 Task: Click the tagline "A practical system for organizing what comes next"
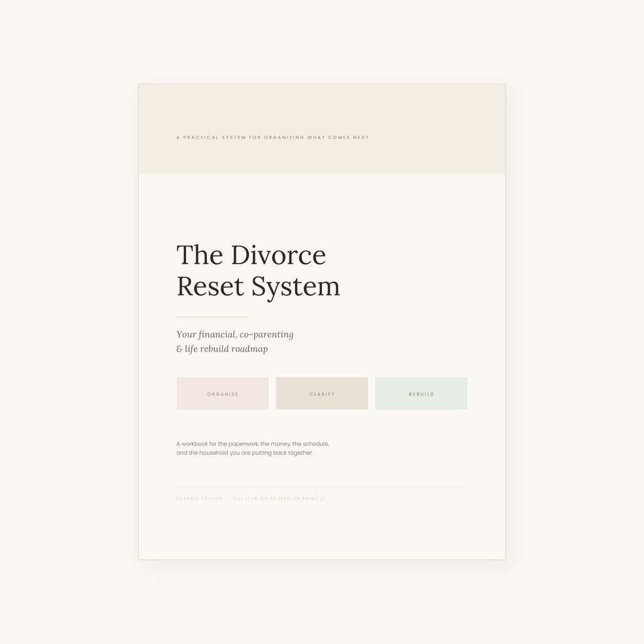273,138
